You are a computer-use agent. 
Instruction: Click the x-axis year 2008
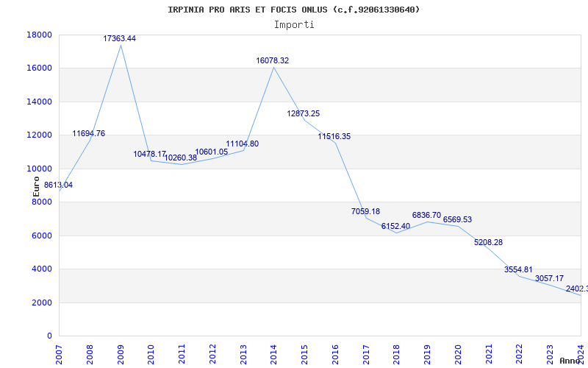[90, 355]
